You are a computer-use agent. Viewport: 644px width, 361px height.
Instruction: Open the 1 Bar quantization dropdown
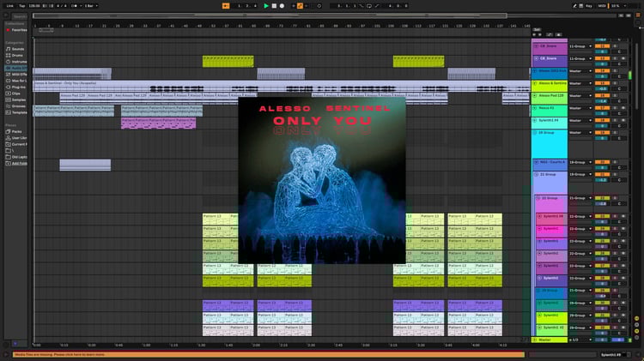(91, 6)
